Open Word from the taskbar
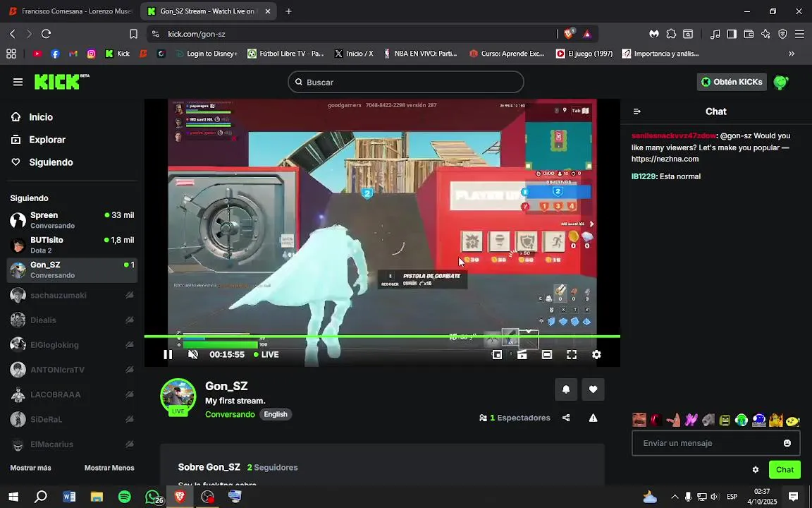The image size is (812, 508). (69, 497)
